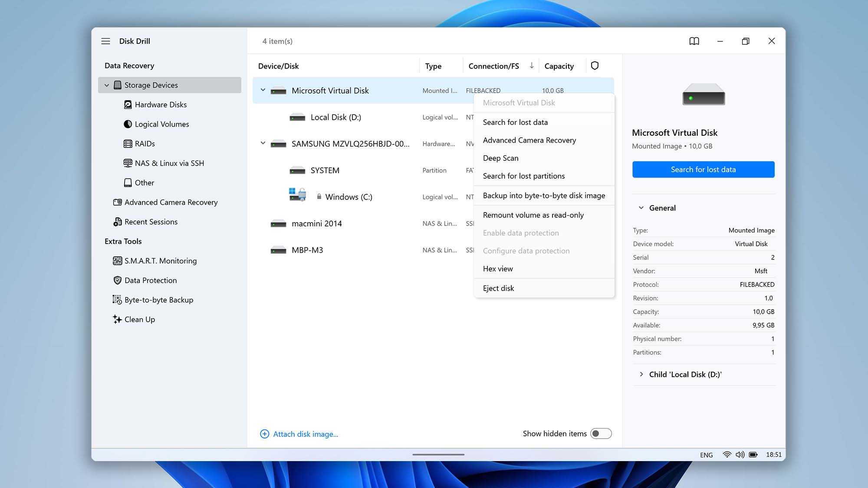Click the blue Search for lost data button

click(x=703, y=169)
